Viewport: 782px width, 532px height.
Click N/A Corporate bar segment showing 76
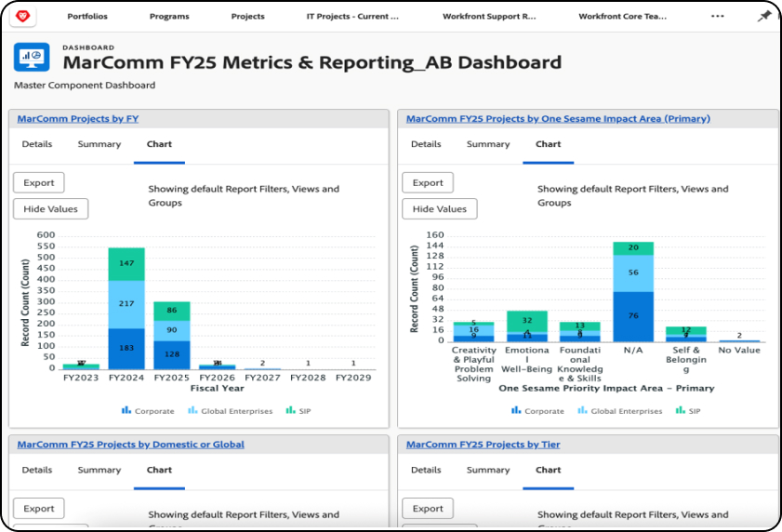(633, 316)
